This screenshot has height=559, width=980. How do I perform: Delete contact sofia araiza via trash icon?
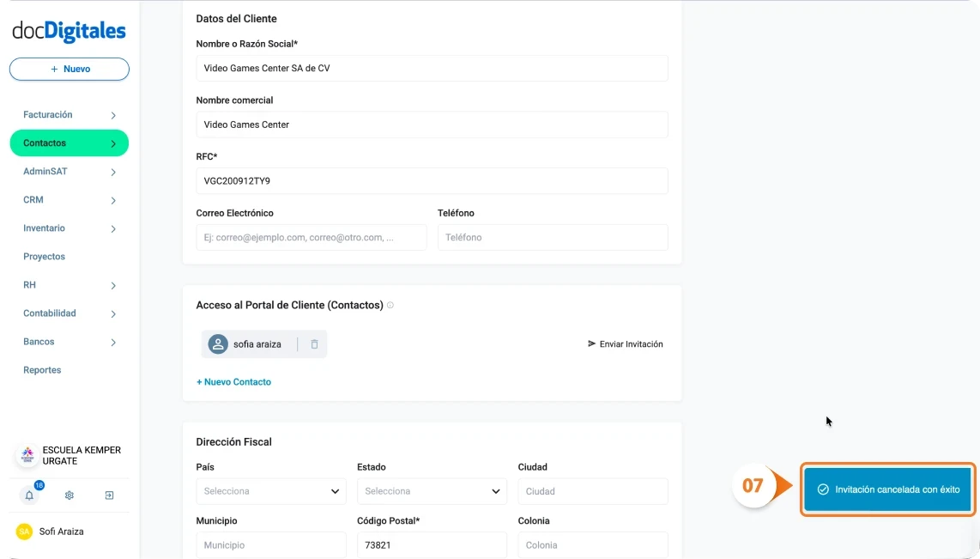313,343
